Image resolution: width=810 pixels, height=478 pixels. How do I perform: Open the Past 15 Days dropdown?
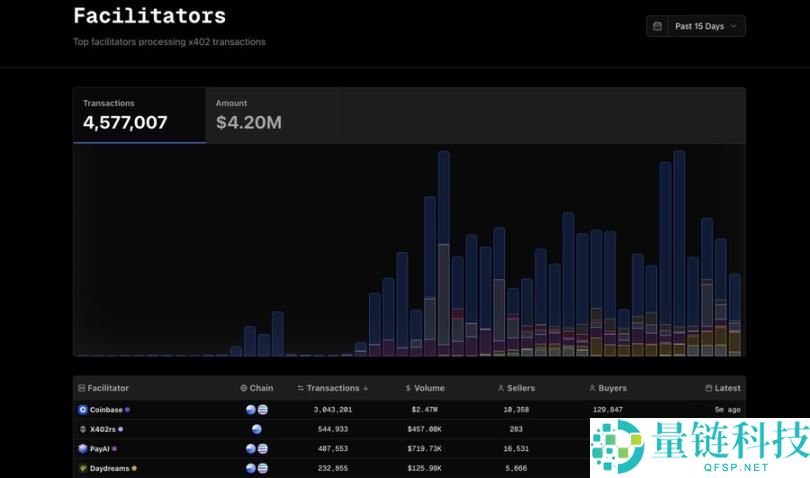coord(696,26)
